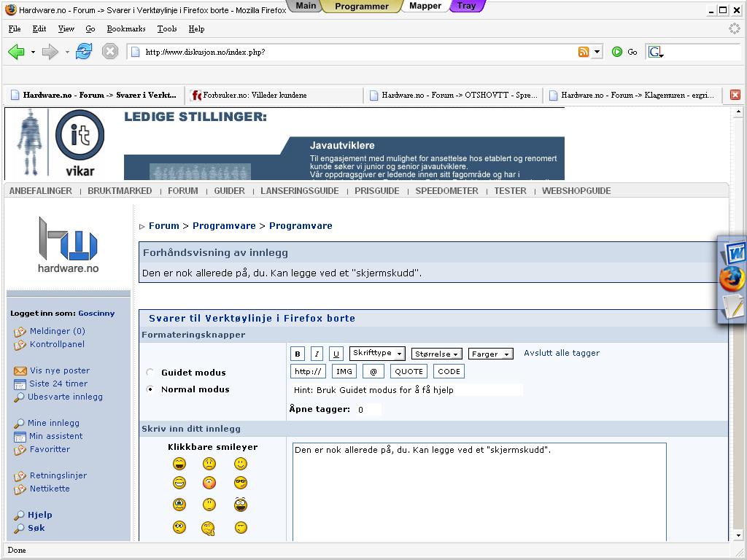Open the Bookmarks menu

(126, 28)
